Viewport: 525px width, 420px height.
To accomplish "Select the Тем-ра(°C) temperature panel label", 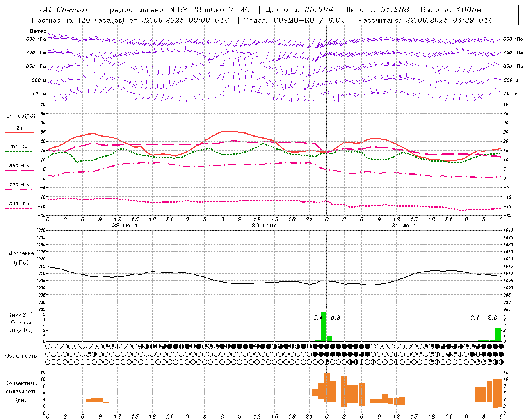I will tap(19, 116).
